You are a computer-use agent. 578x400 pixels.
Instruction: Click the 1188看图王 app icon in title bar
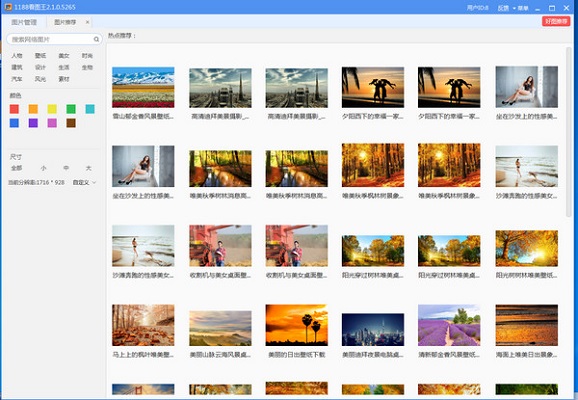(8, 7)
